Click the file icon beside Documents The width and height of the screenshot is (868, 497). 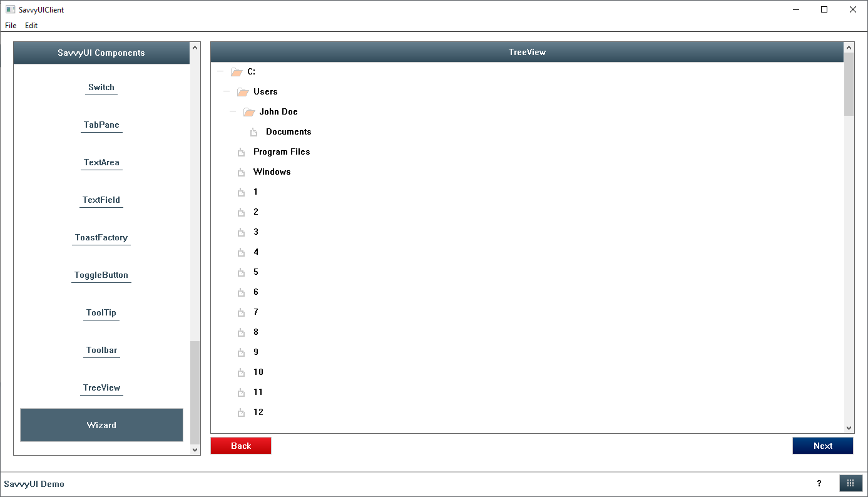tap(253, 131)
